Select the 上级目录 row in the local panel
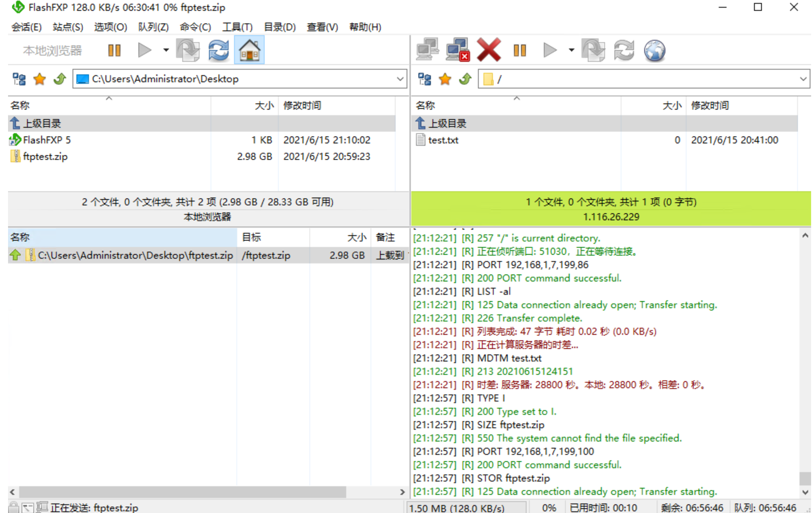The height and width of the screenshot is (513, 812). 202,123
